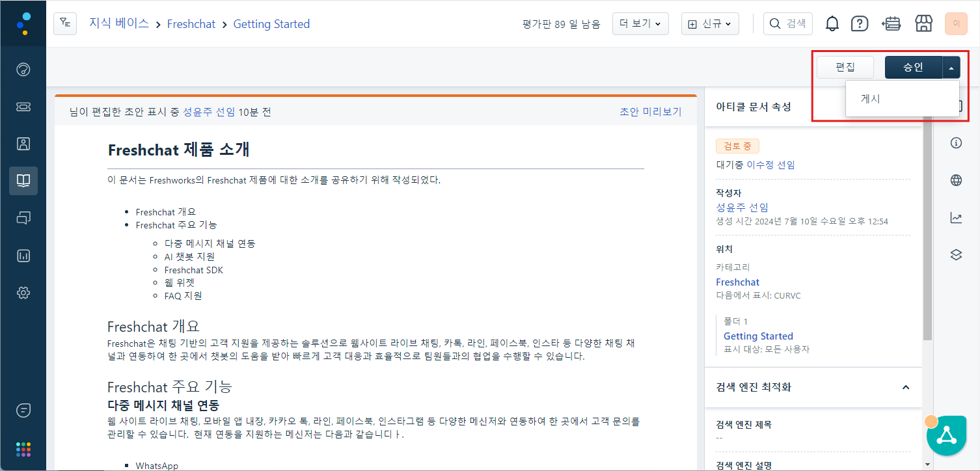The width and height of the screenshot is (980, 471).
Task: Open the tickets icon in sidebar
Action: tap(23, 107)
